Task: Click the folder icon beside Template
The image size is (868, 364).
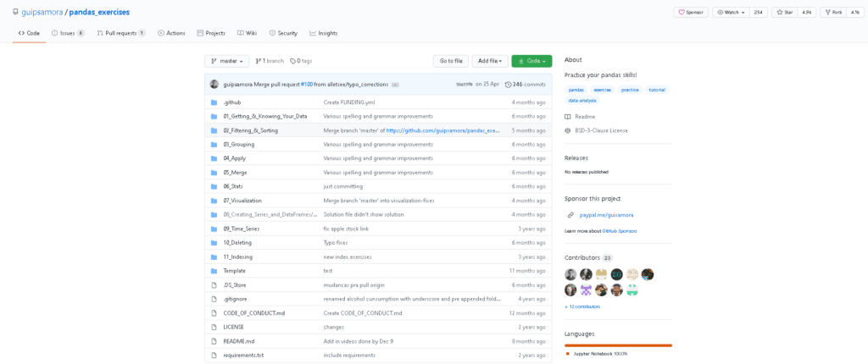Action: 214,271
